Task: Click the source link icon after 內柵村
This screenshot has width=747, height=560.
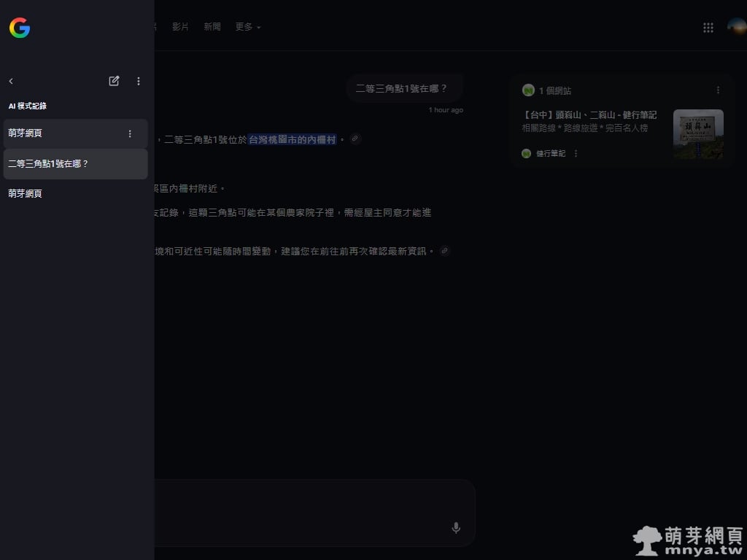Action: [x=355, y=139]
